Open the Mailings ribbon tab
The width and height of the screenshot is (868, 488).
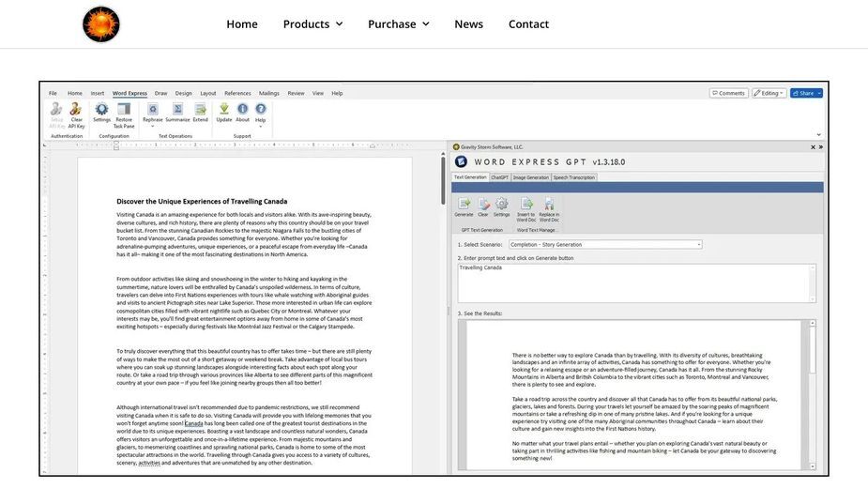pos(269,93)
